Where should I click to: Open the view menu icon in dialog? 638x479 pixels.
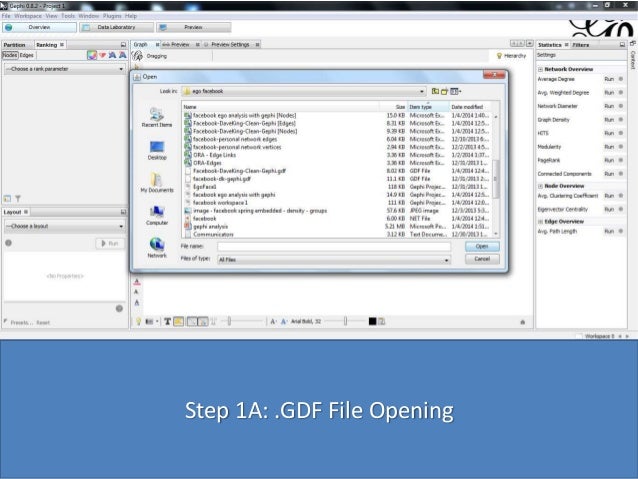[x=455, y=91]
